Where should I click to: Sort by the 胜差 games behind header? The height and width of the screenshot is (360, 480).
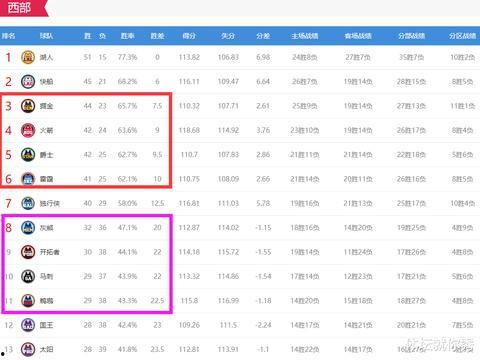click(157, 36)
